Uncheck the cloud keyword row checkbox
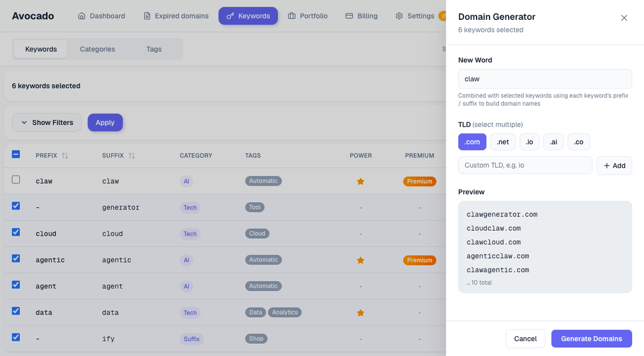The height and width of the screenshot is (356, 644). 16,233
